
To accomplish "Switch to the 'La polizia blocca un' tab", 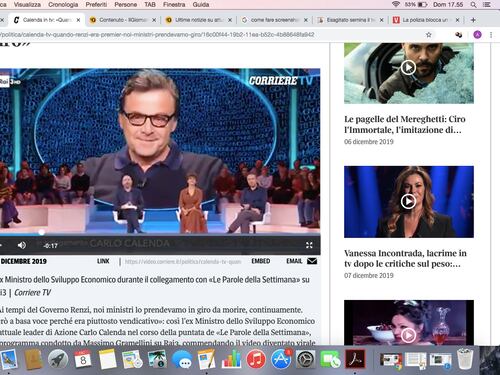I will pyautogui.click(x=426, y=20).
